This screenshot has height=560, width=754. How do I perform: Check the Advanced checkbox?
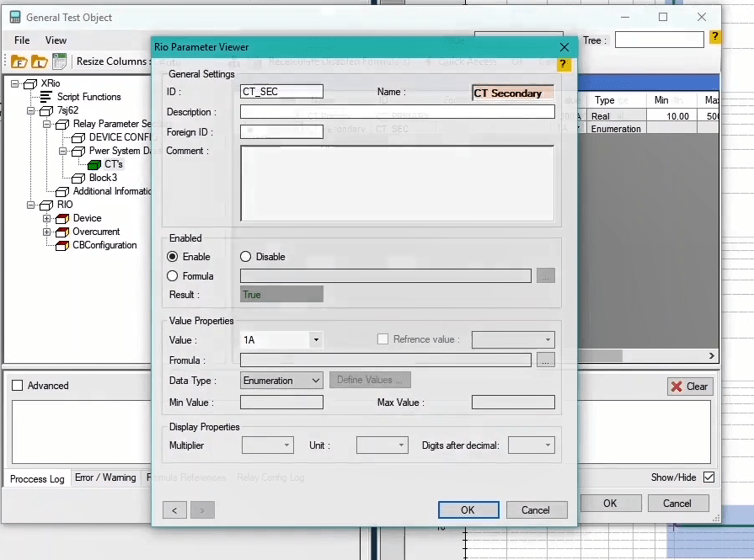[18, 386]
